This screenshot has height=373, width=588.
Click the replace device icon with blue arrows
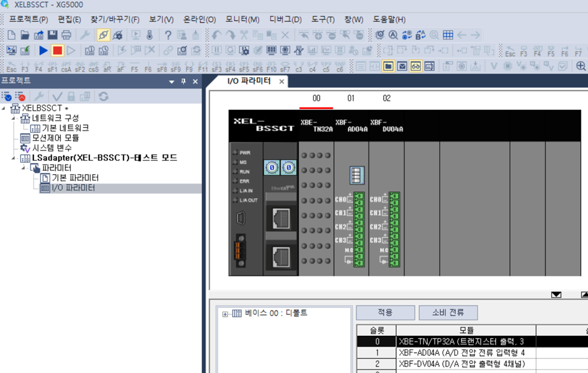[x=407, y=35]
